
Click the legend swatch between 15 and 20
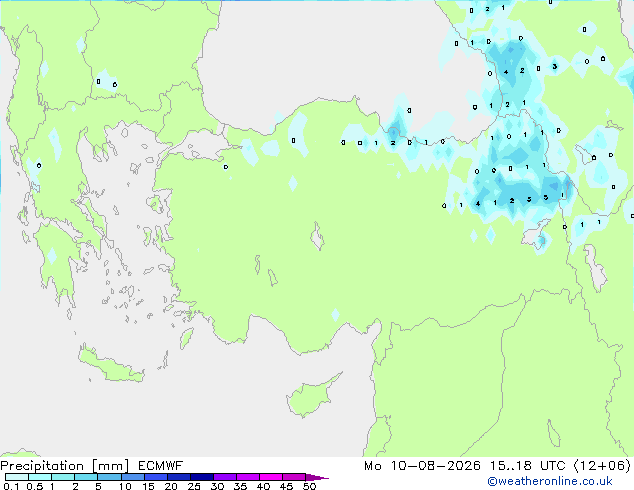155,477
